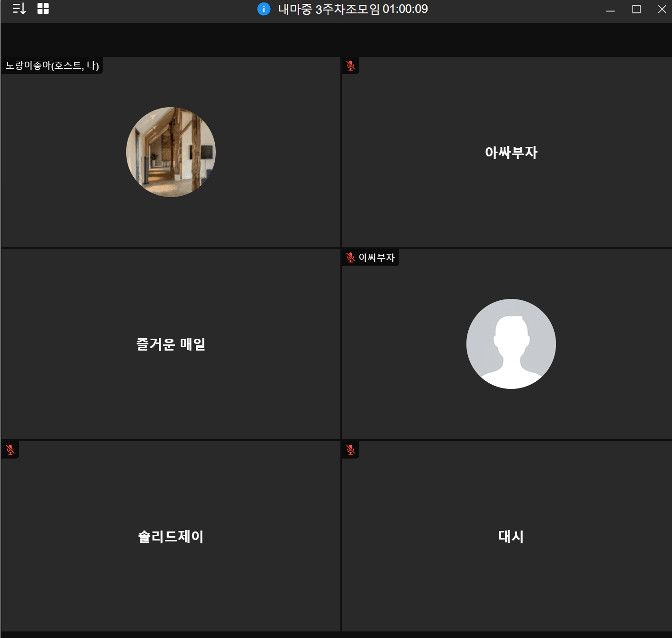Click the participant sort order icon
Image resolution: width=672 pixels, height=638 pixels.
click(x=19, y=9)
